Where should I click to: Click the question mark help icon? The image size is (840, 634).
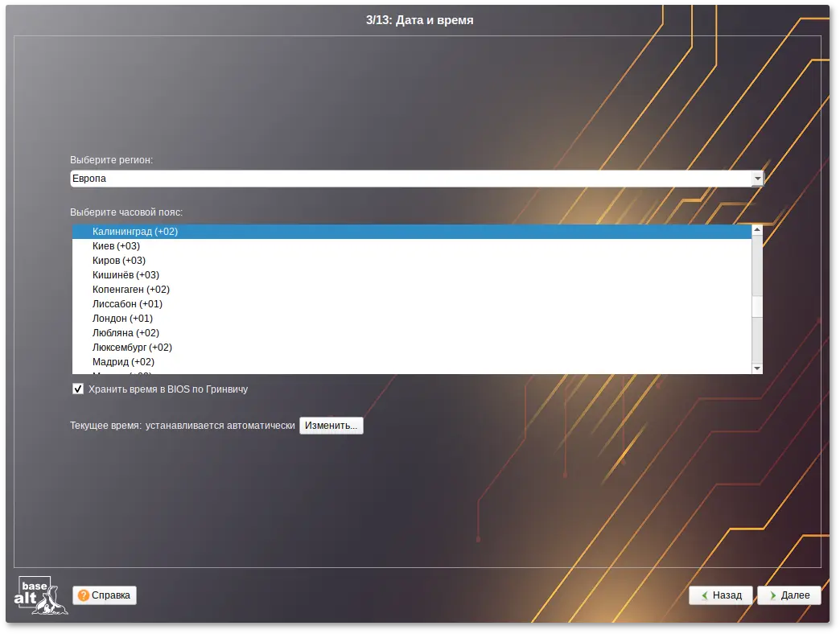click(x=84, y=595)
